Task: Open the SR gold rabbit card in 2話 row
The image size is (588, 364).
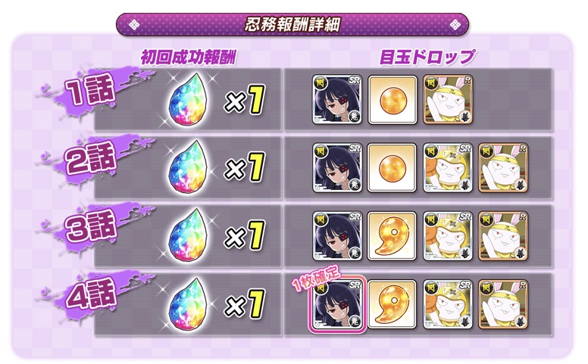Action: (x=448, y=168)
